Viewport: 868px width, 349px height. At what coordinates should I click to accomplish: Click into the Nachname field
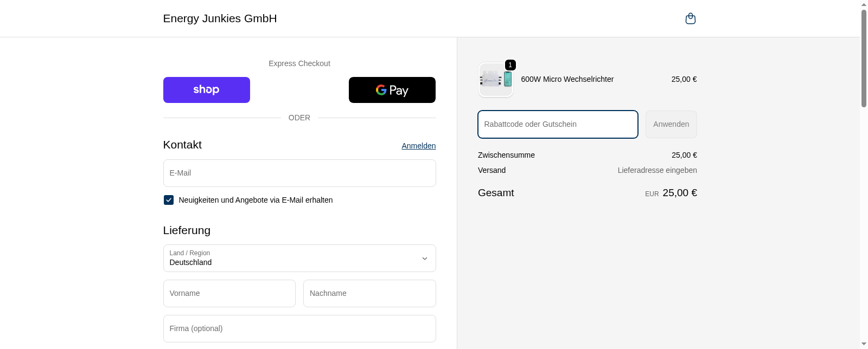tap(369, 293)
